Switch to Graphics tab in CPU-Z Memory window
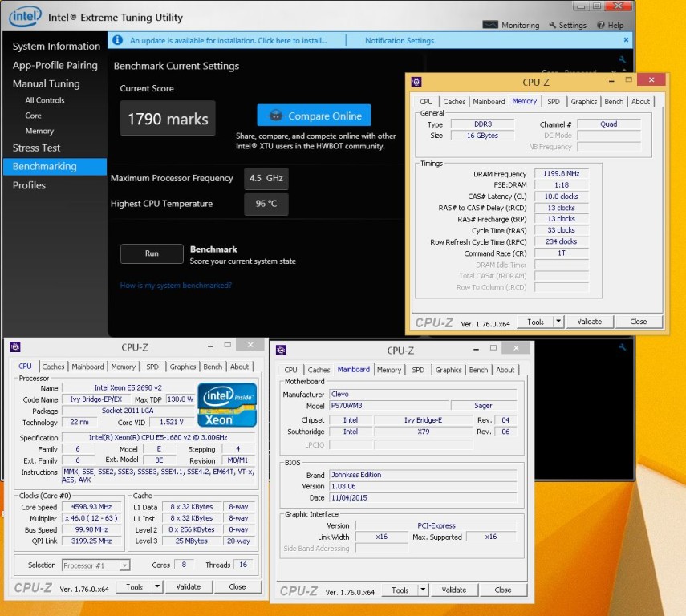The image size is (686, 616). coord(583,102)
